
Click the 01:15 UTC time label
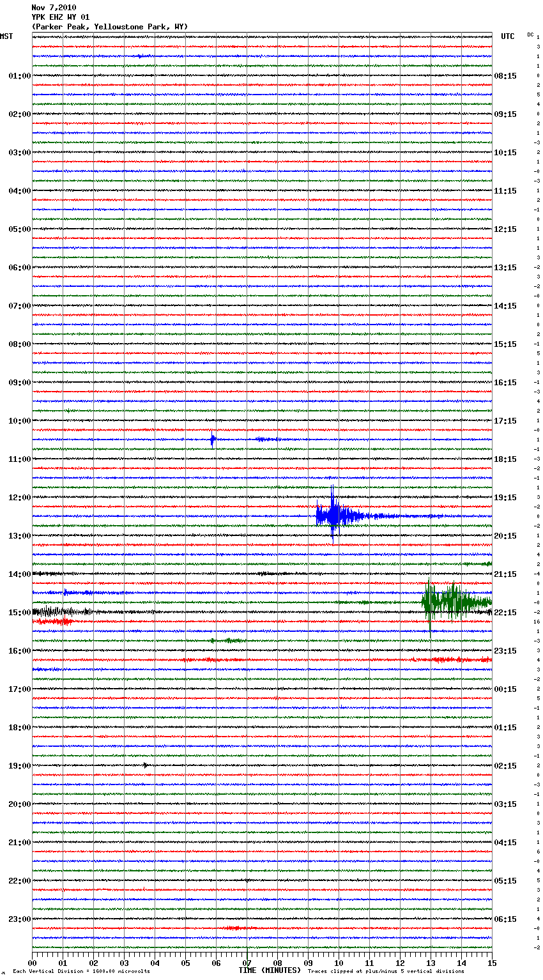pyautogui.click(x=505, y=728)
